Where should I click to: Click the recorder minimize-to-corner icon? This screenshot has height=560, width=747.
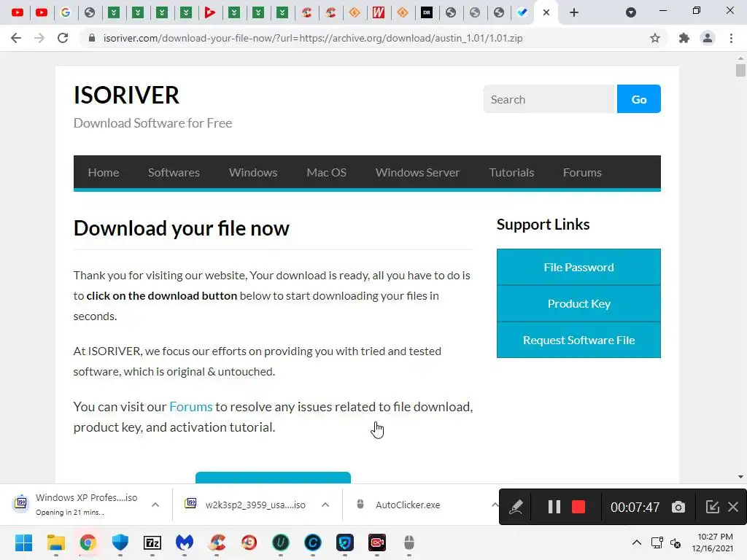[712, 507]
